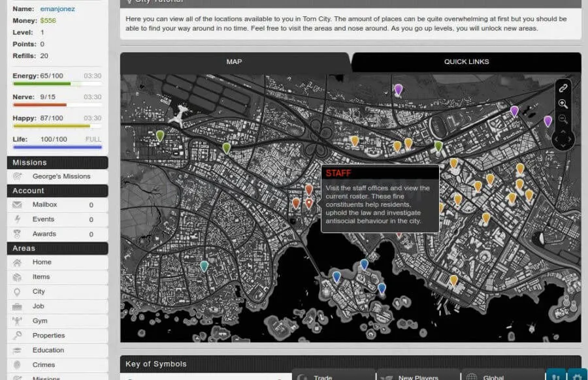Open the Education graduation cap icon
588x380 pixels.
click(17, 351)
